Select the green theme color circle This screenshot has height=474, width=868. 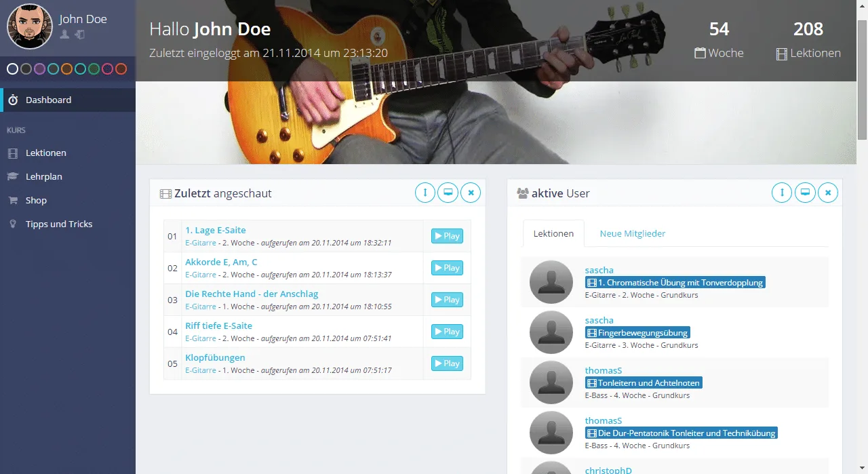tap(94, 68)
